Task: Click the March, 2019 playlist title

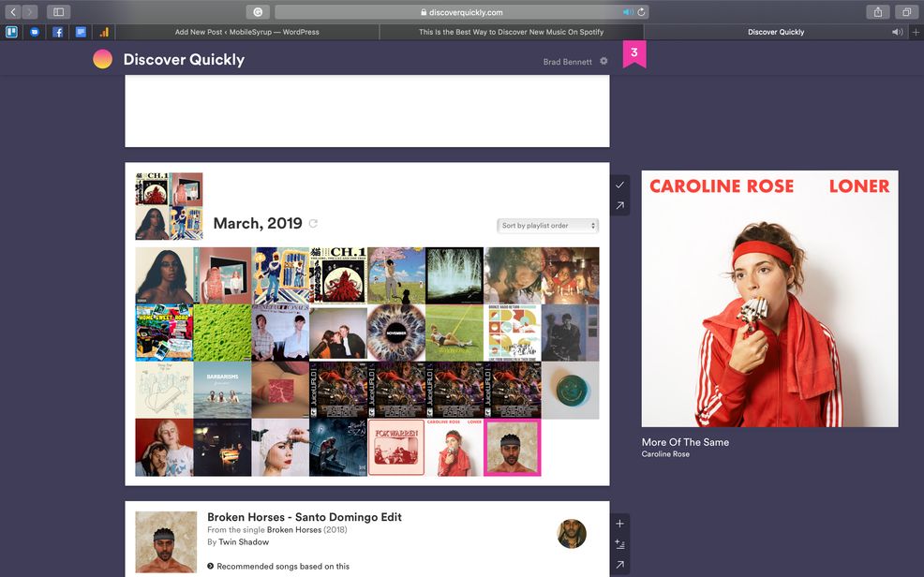Action: [x=258, y=223]
